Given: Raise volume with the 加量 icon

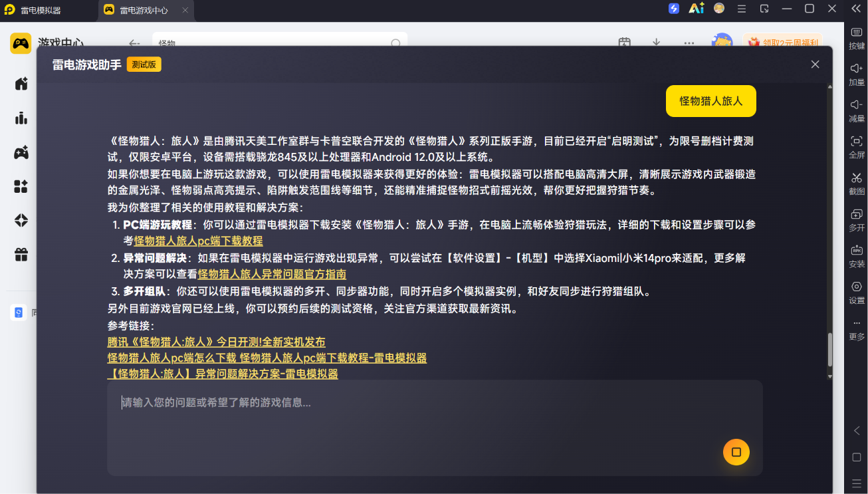Looking at the screenshot, I should tap(857, 74).
